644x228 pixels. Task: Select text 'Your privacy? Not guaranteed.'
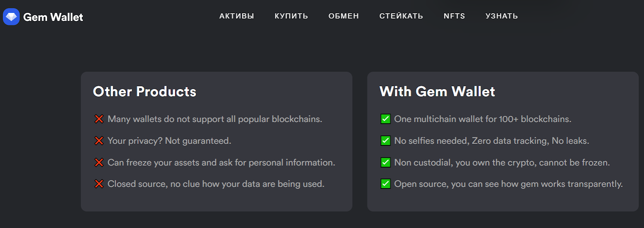point(169,141)
